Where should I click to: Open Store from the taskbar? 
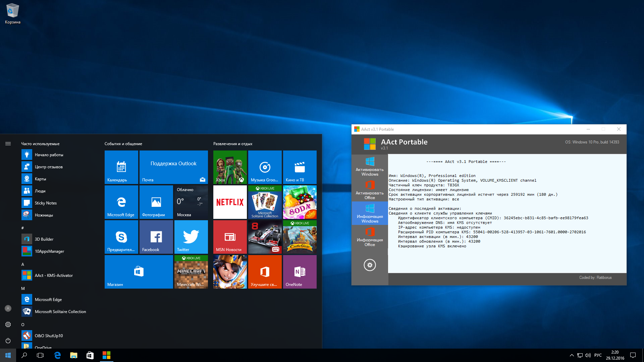90,355
